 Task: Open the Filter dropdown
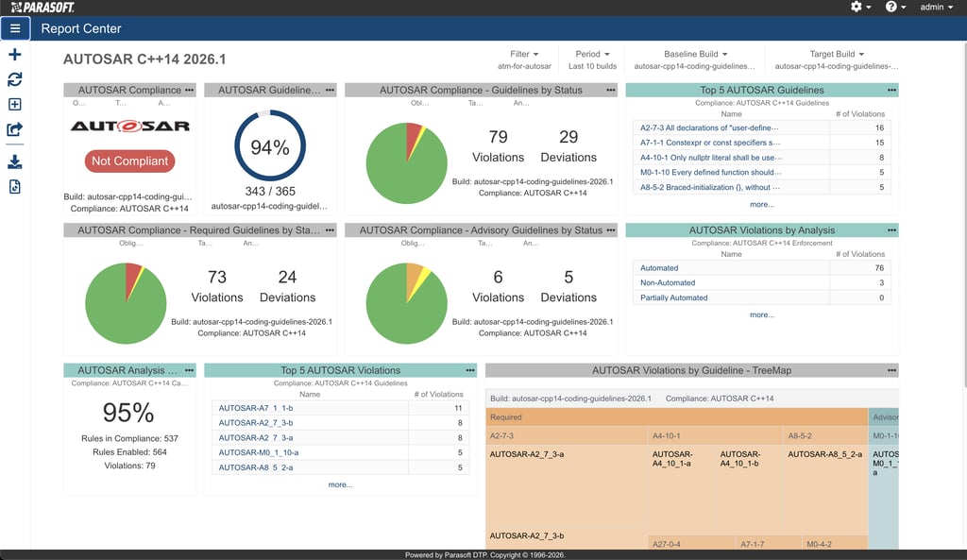tap(524, 54)
